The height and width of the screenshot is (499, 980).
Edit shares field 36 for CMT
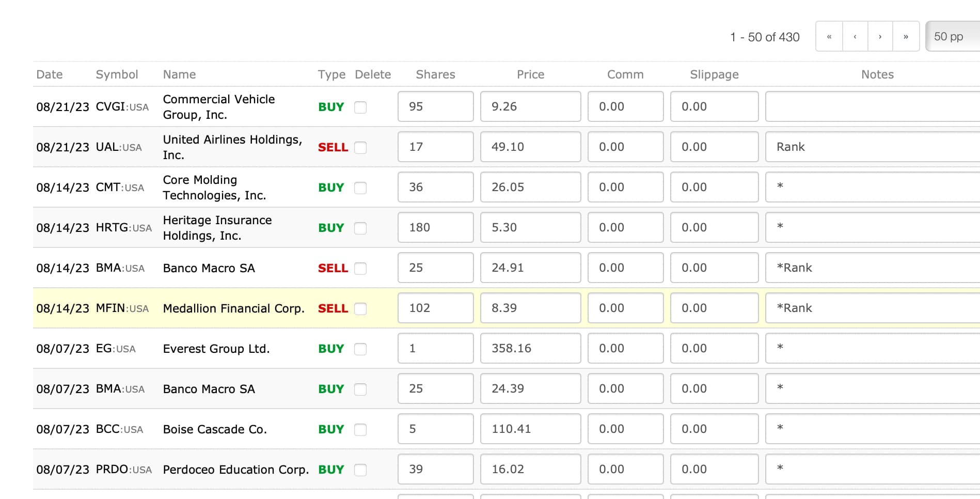pos(435,187)
